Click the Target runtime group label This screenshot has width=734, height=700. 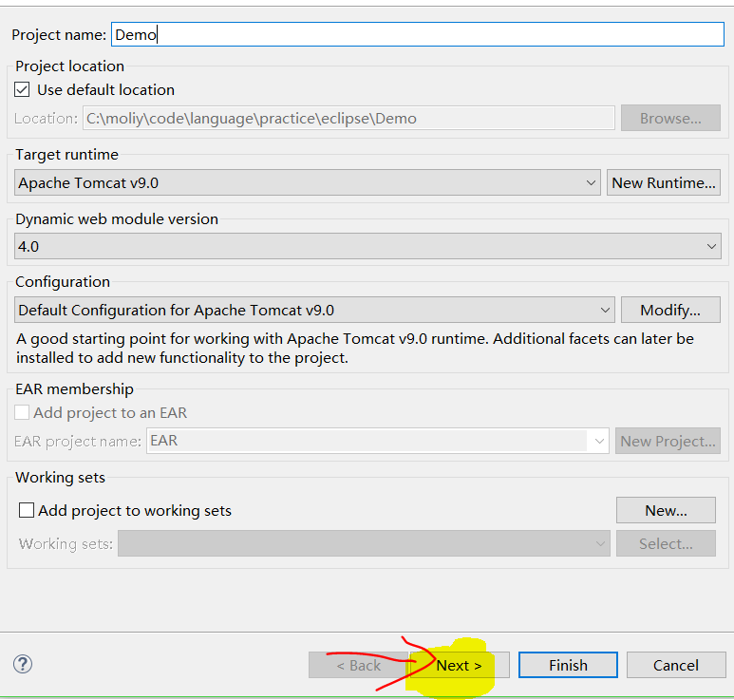click(66, 155)
